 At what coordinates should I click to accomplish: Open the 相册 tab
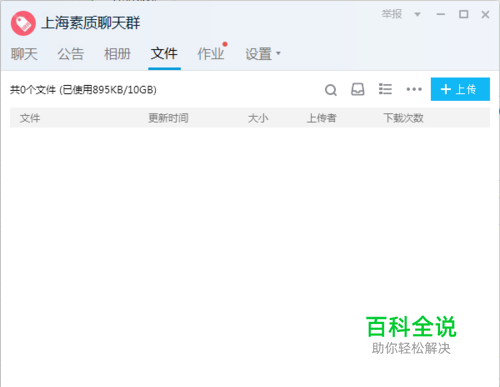[117, 54]
